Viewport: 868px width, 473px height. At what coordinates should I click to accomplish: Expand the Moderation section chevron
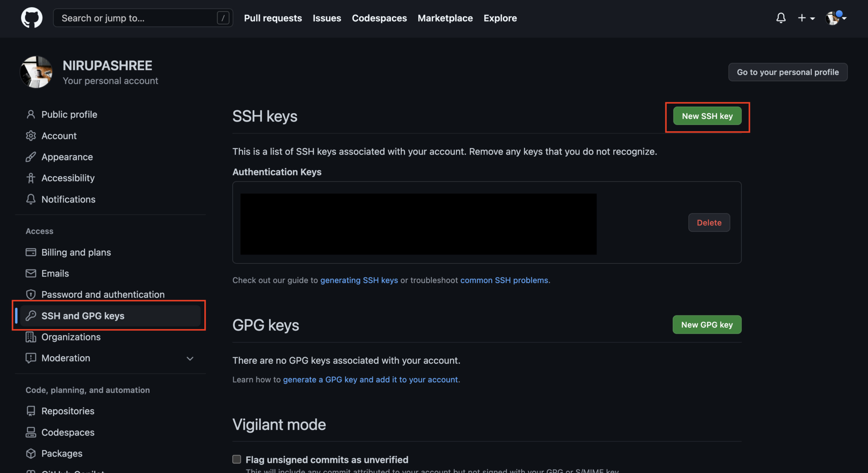190,358
